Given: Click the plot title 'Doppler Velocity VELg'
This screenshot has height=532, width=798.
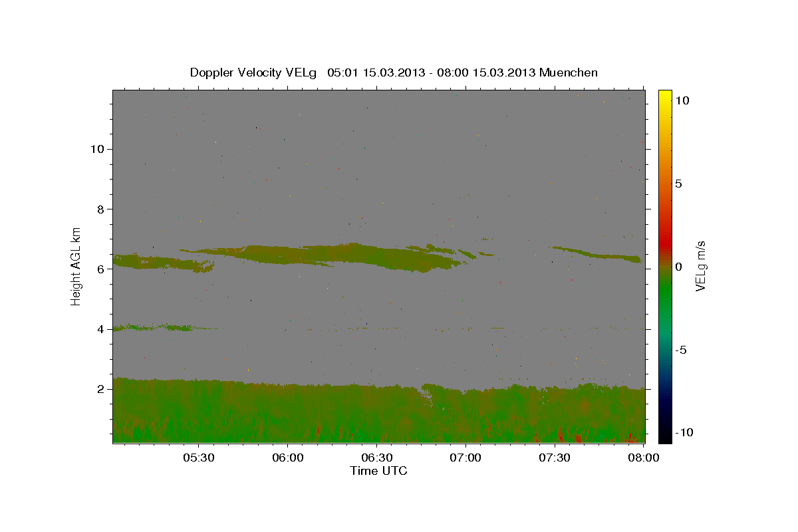Looking at the screenshot, I should pos(255,72).
